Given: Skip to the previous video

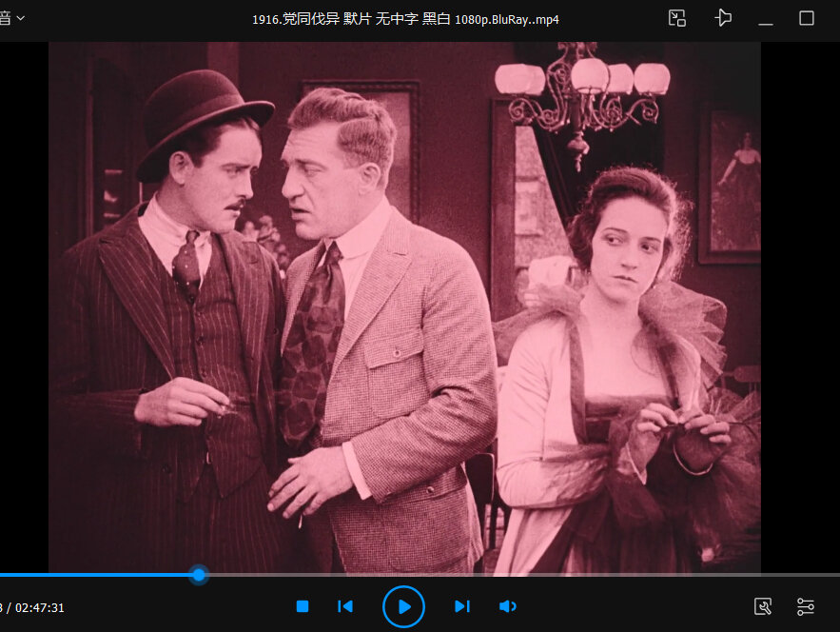Looking at the screenshot, I should point(345,606).
